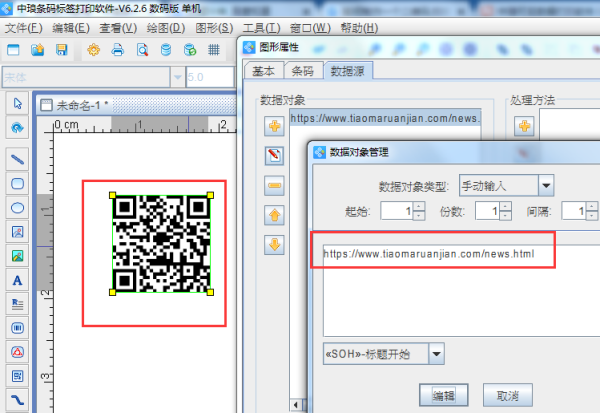Save label with the floppy disk icon
This screenshot has height=413, width=600.
tap(61, 50)
